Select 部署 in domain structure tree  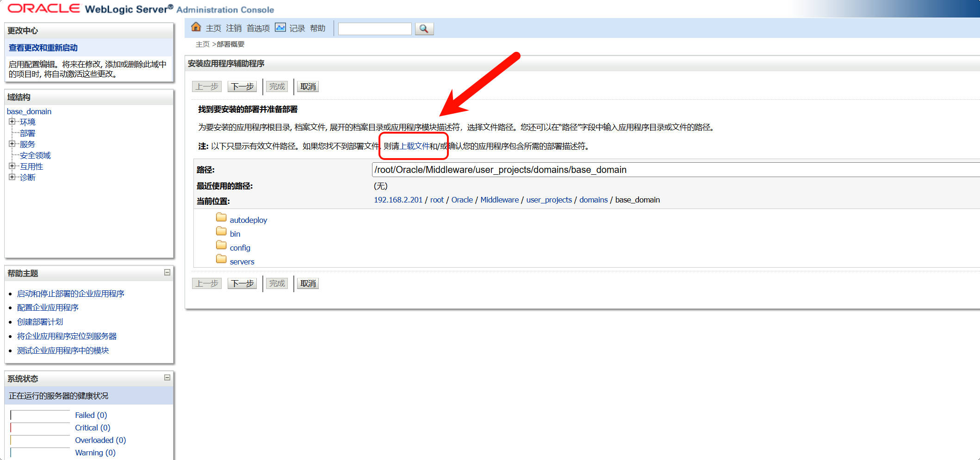(x=27, y=133)
